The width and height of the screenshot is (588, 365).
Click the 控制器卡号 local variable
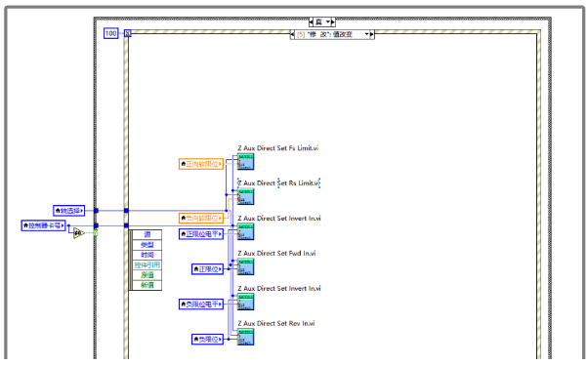[x=44, y=225]
